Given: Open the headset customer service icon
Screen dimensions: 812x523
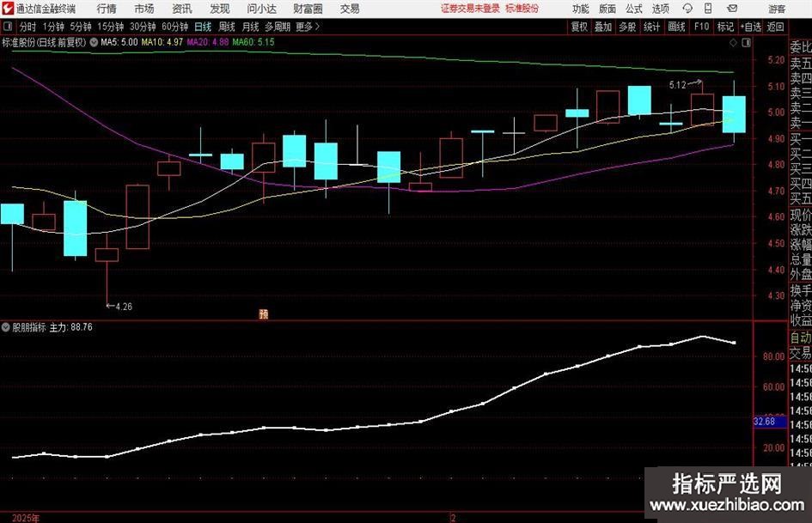Looking at the screenshot, I should 687,9.
